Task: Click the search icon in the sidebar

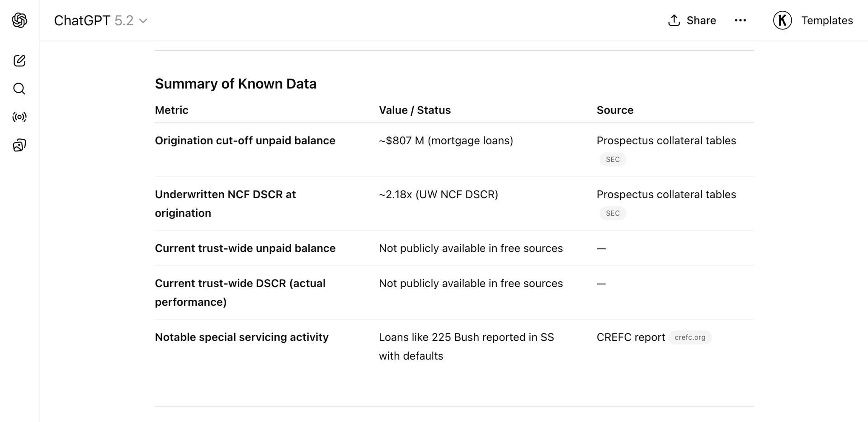Action: (x=19, y=89)
